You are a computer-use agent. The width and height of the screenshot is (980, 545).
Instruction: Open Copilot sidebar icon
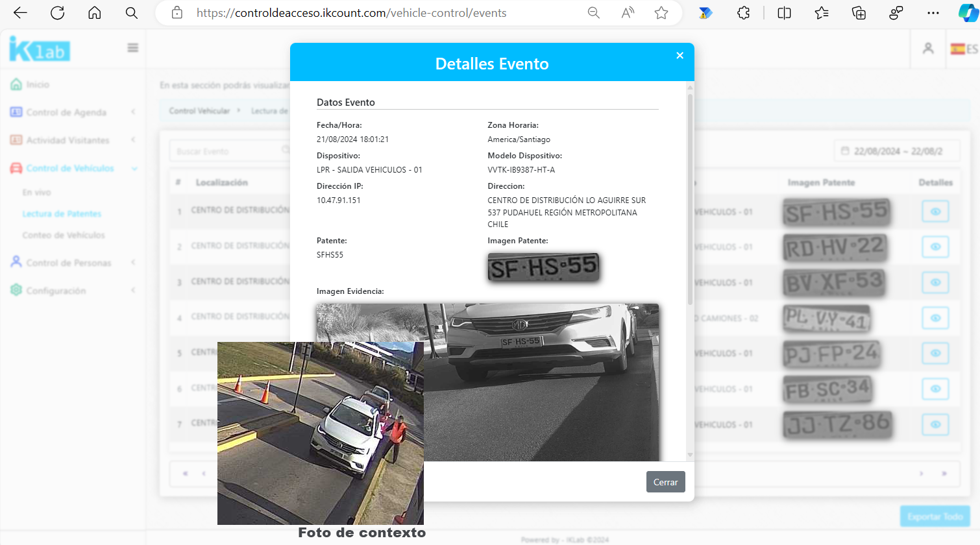(x=968, y=13)
